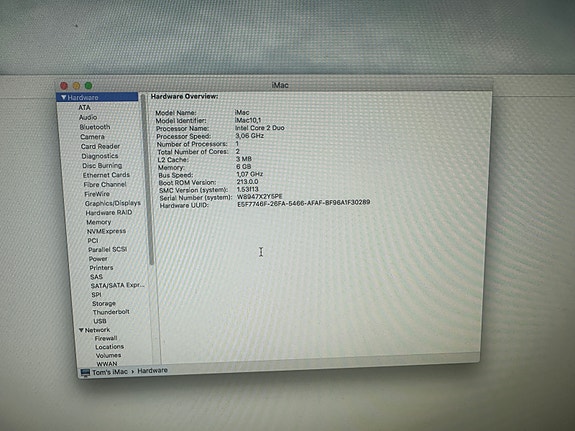This screenshot has height=431, width=575.
Task: Click the computer icon beside Tom's iMac
Action: [85, 373]
